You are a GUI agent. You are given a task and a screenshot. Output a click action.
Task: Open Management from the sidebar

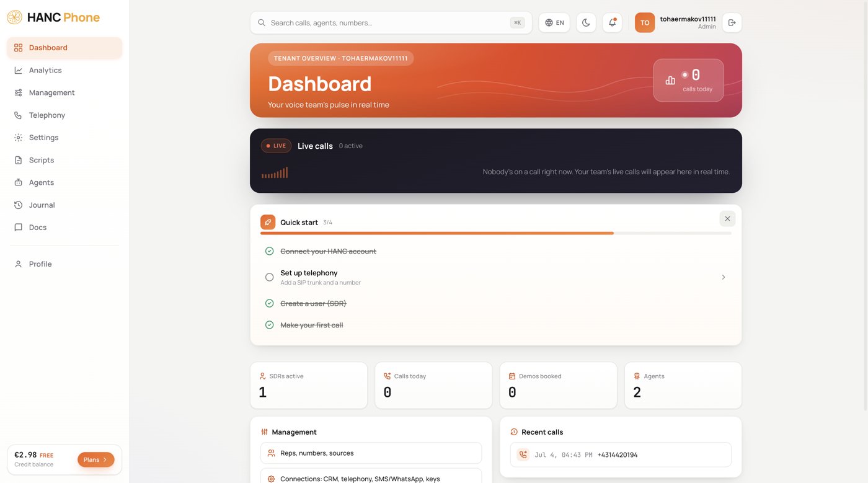(x=64, y=92)
